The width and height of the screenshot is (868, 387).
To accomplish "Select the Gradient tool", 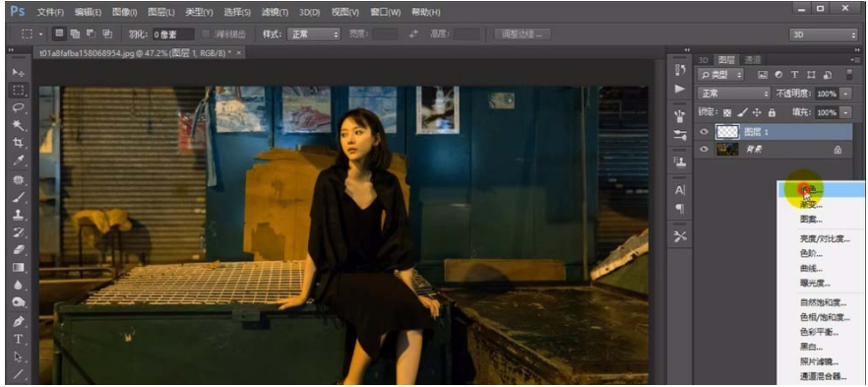I will [19, 268].
